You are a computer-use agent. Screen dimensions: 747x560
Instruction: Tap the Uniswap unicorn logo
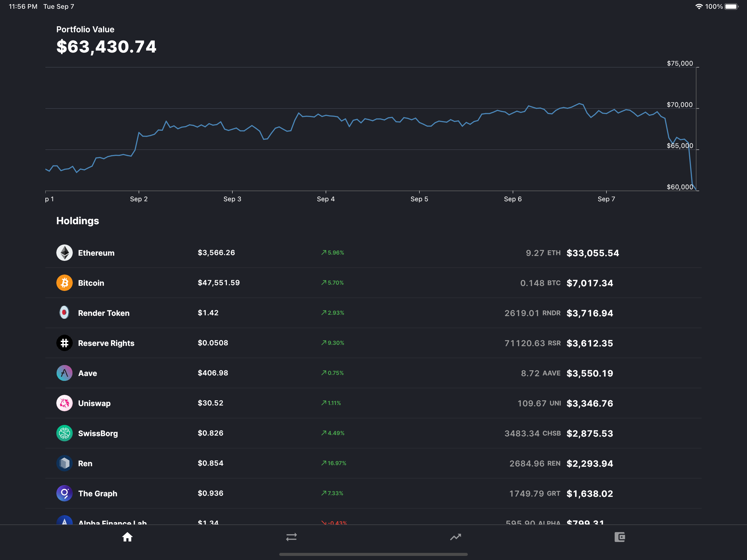64,403
